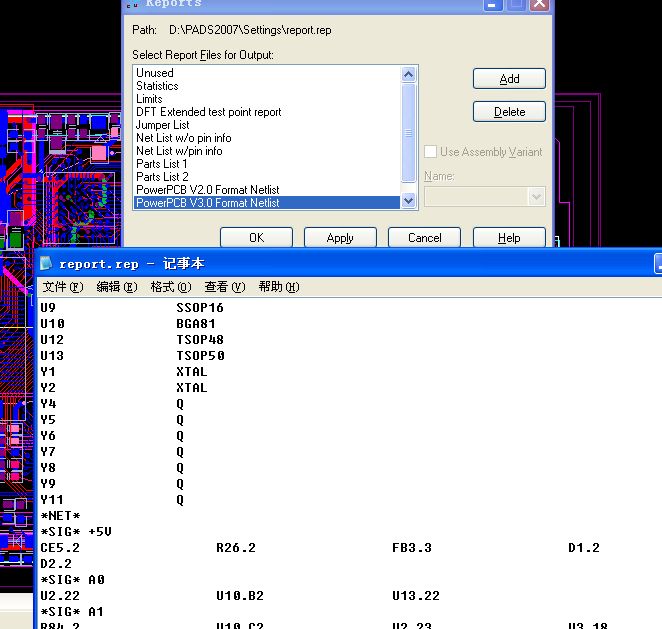Click the *NET* line in Notepad
The height and width of the screenshot is (629, 662).
click(x=60, y=516)
